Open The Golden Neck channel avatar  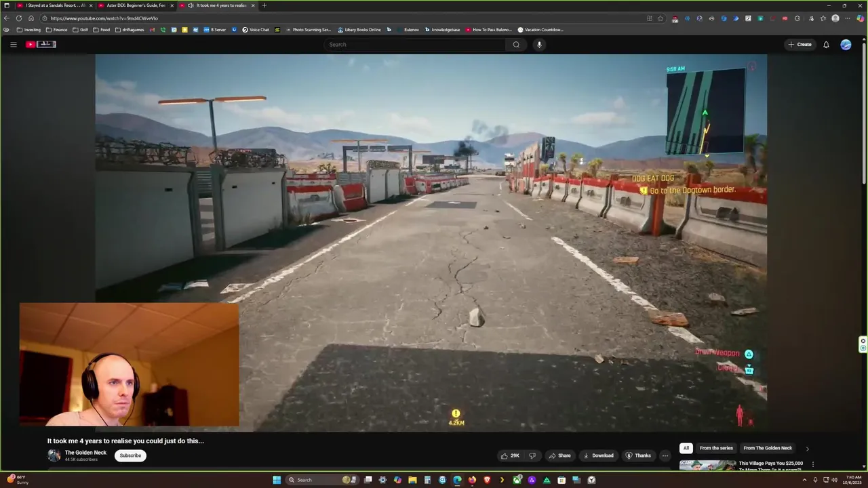(x=54, y=455)
